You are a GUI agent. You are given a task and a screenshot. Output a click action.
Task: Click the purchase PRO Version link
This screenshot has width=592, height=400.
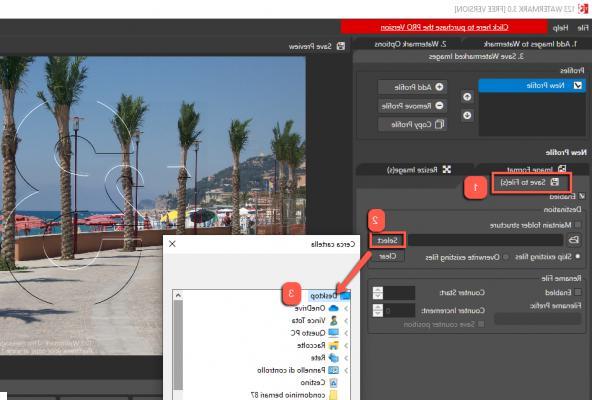coord(444,27)
